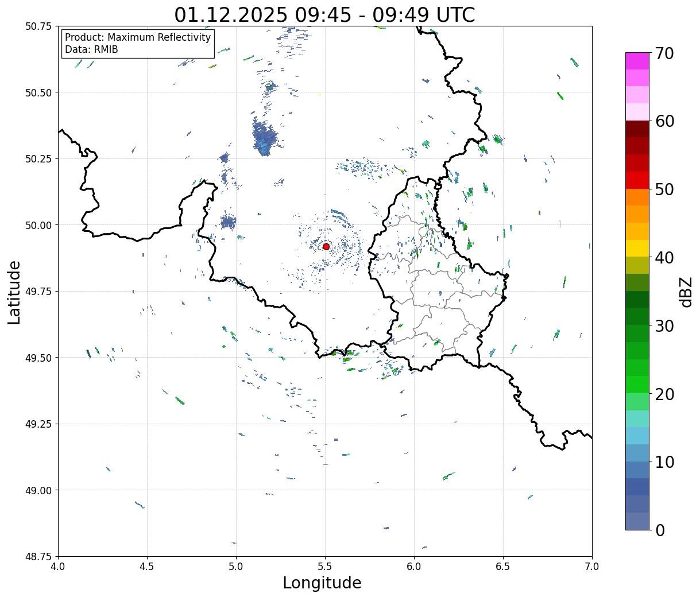Click the 6.5 longitude tick label
Image resolution: width=700 pixels, height=597 pixels.
point(503,567)
